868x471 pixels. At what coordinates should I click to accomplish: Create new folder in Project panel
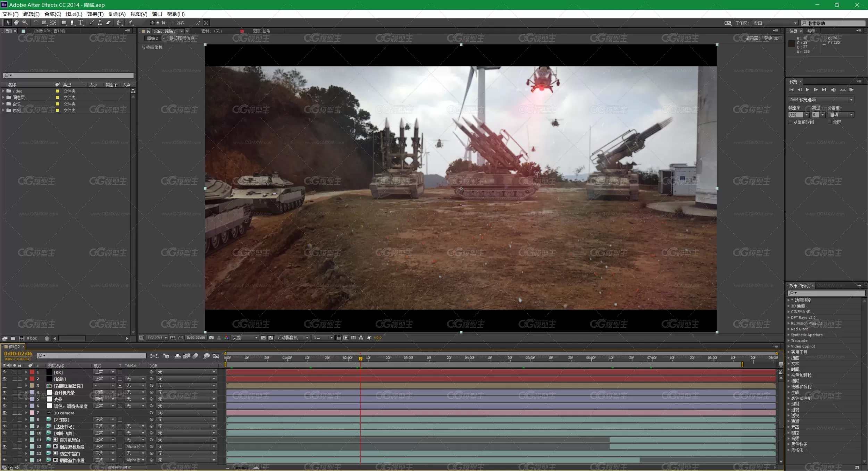pyautogui.click(x=13, y=338)
